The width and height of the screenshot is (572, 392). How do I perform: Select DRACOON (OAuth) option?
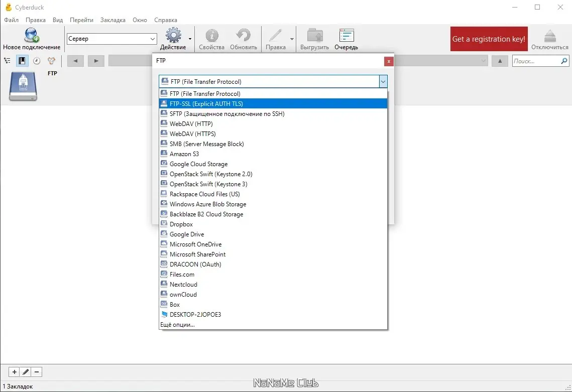click(x=273, y=265)
